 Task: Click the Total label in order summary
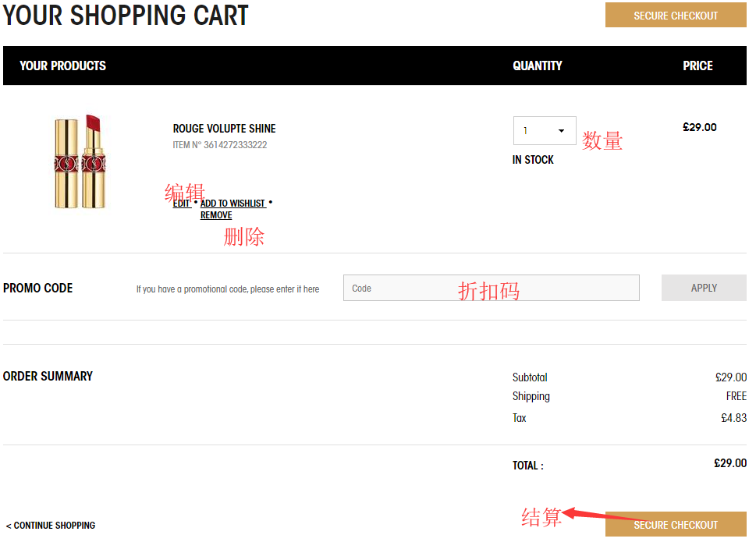pyautogui.click(x=528, y=466)
